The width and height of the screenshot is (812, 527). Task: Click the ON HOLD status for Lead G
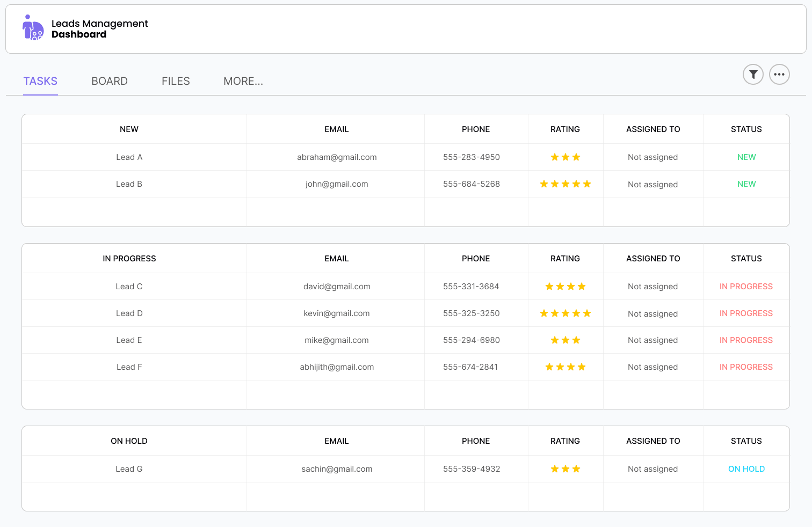[x=746, y=469]
